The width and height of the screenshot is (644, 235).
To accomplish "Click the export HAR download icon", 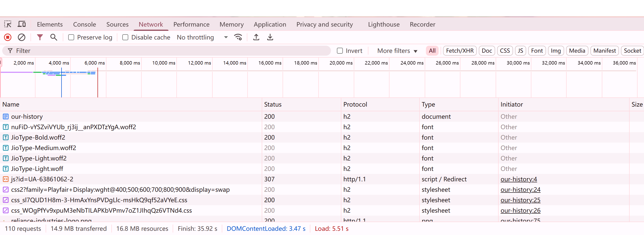I will click(270, 38).
